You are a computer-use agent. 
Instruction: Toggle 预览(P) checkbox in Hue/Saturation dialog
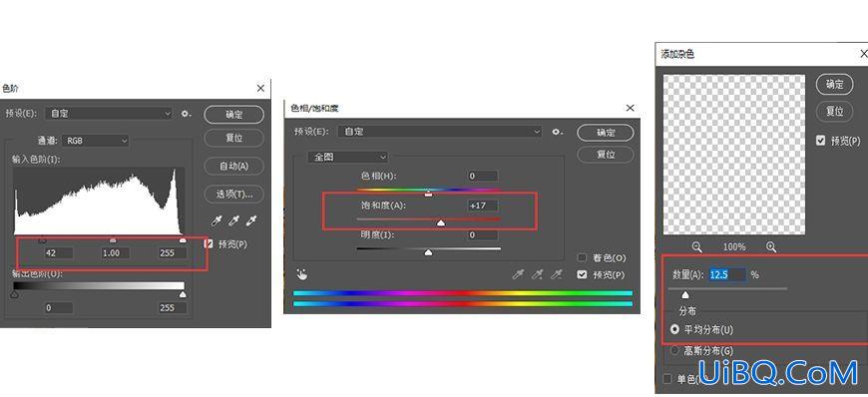pos(582,274)
